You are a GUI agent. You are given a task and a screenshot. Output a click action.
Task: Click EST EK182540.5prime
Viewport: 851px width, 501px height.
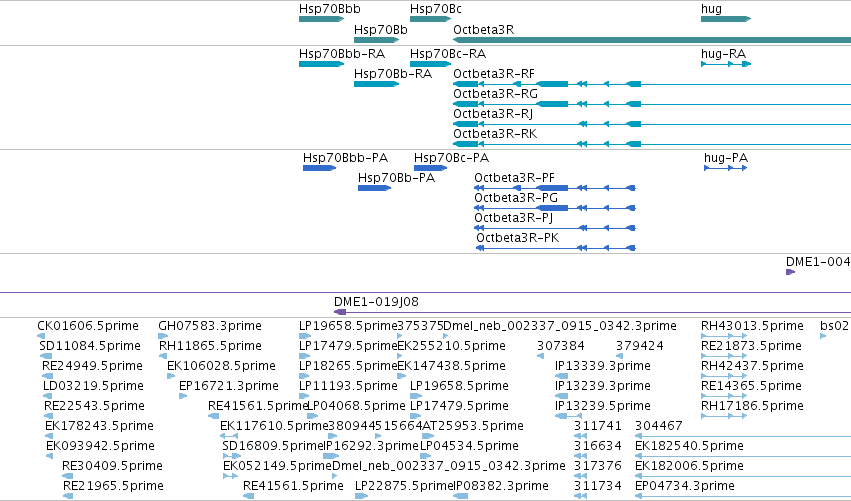pos(689,446)
